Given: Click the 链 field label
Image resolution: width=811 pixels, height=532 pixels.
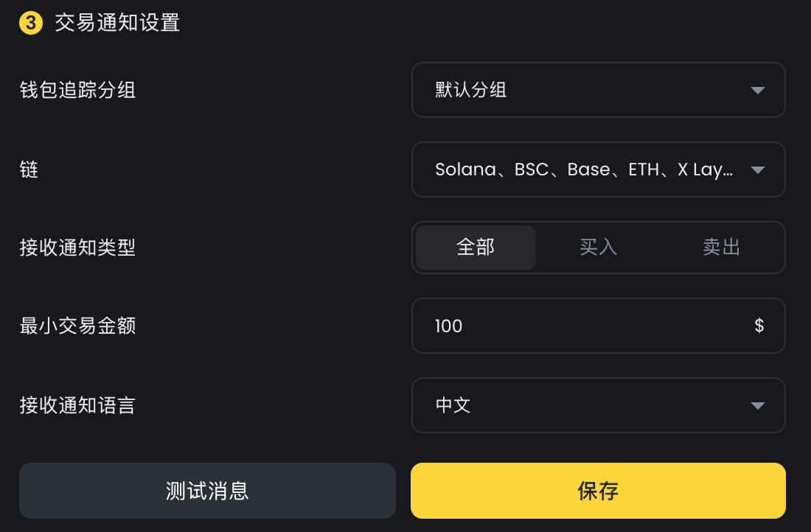Looking at the screenshot, I should tap(29, 169).
